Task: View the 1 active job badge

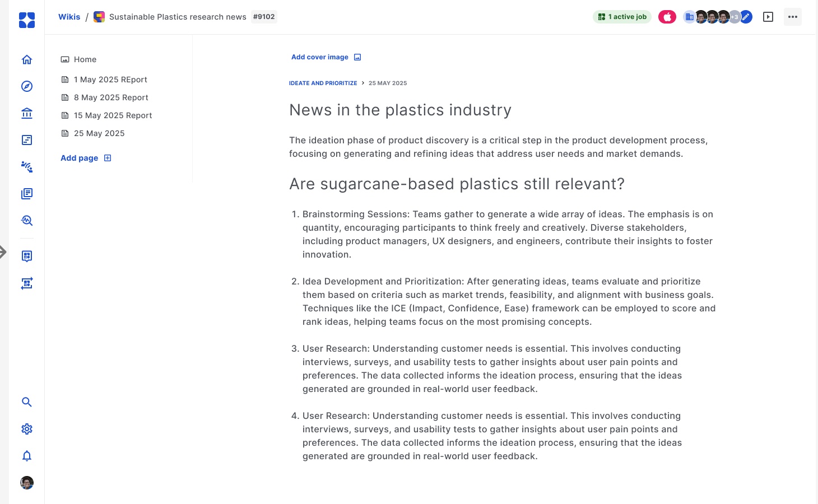Action: coord(622,17)
